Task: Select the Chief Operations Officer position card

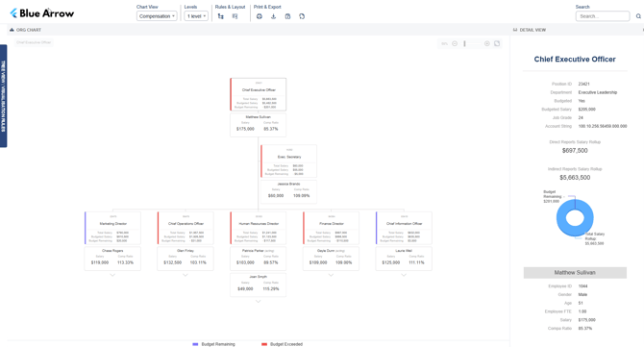Action: [x=186, y=228]
